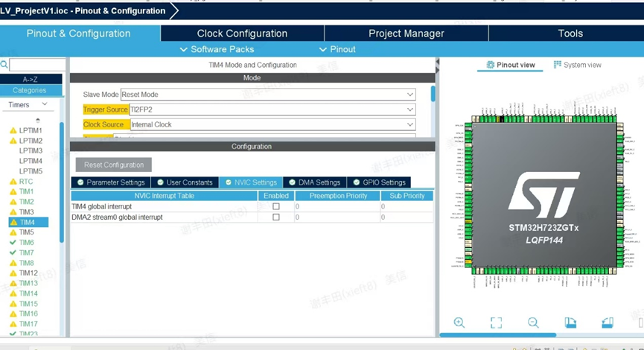The width and height of the screenshot is (644, 350).
Task: Click the fit-to-screen frame icon
Action: [x=496, y=323]
